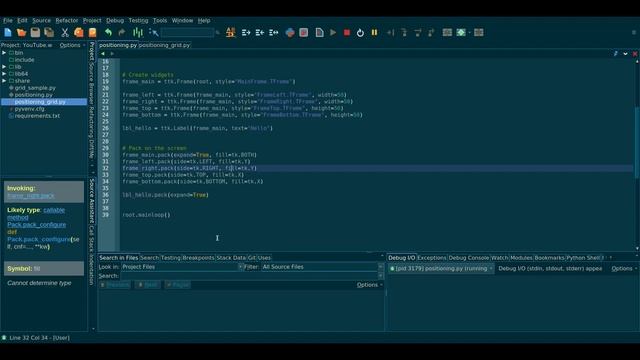The width and height of the screenshot is (640, 360).
Task: Stop the debug process with red square
Action: 347,32
